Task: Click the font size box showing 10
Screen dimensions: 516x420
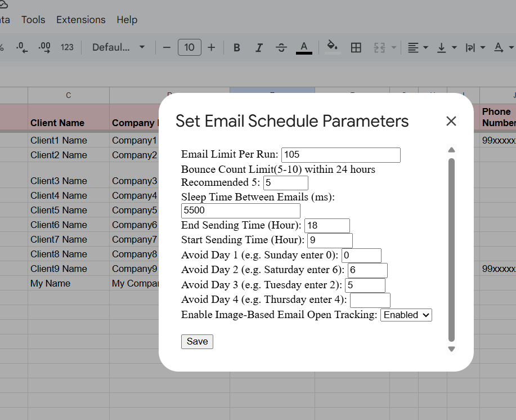Action: (189, 47)
